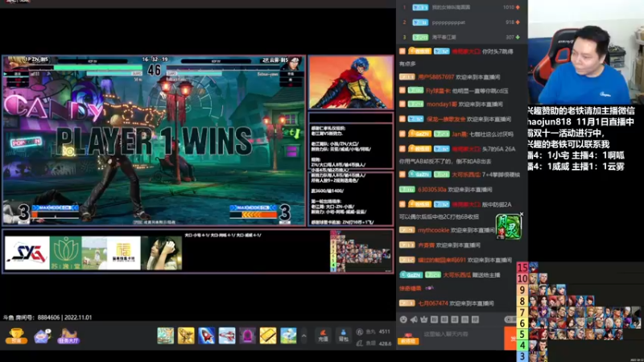Image resolution: width=644 pixels, height=362 pixels.
Task: Open rank 1 contributor row with 1010
Action: coord(461,7)
